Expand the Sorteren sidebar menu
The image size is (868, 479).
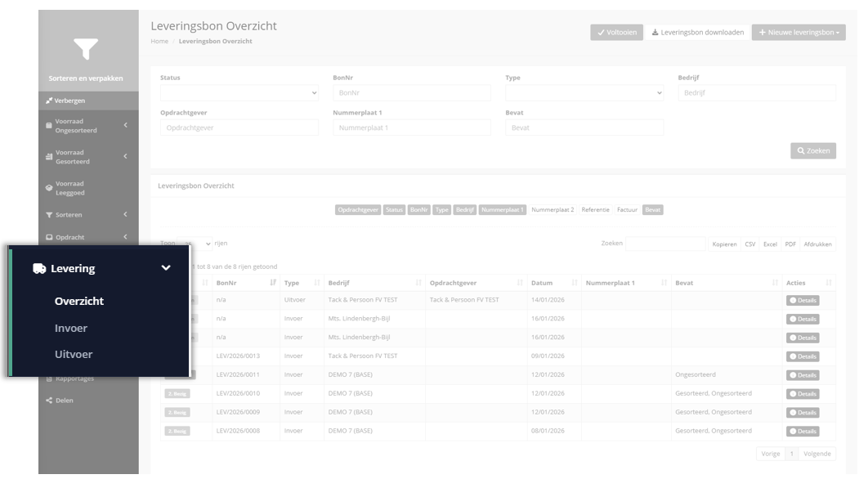88,215
